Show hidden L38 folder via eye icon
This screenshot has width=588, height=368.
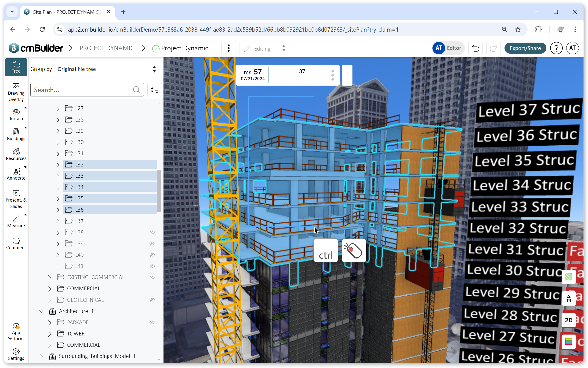[152, 232]
